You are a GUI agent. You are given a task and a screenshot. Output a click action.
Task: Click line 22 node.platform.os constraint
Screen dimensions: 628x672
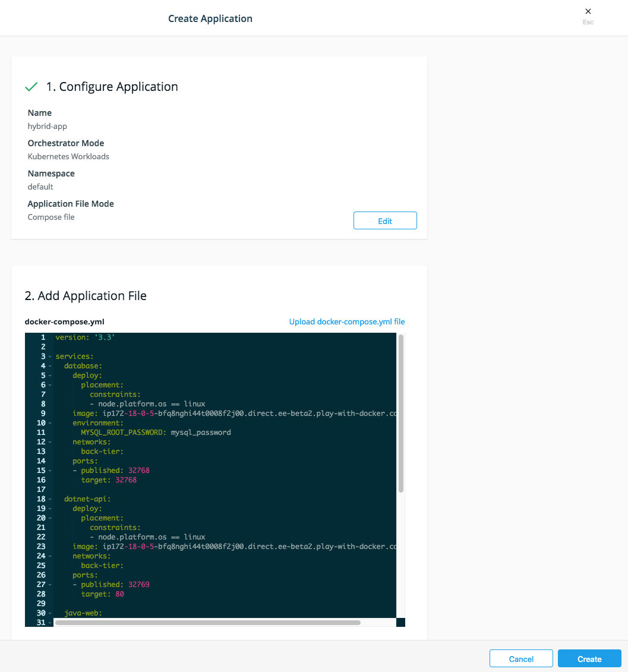(147, 537)
